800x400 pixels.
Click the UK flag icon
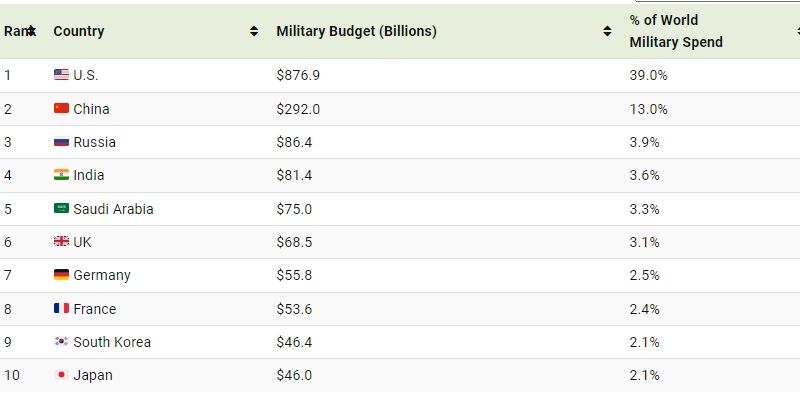61,242
